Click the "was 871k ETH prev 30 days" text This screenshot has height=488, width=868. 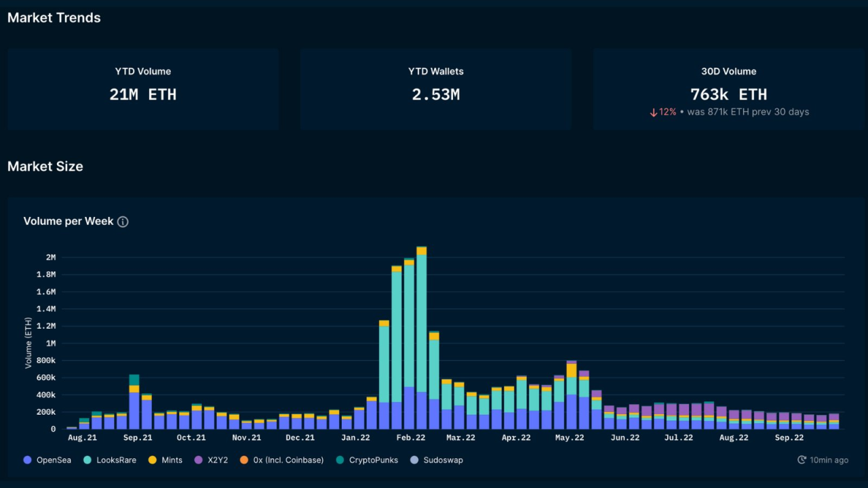click(x=748, y=112)
